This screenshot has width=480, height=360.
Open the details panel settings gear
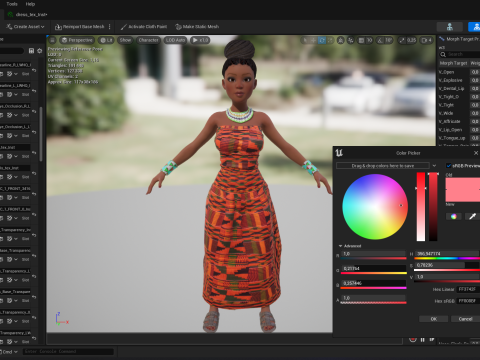click(40, 51)
